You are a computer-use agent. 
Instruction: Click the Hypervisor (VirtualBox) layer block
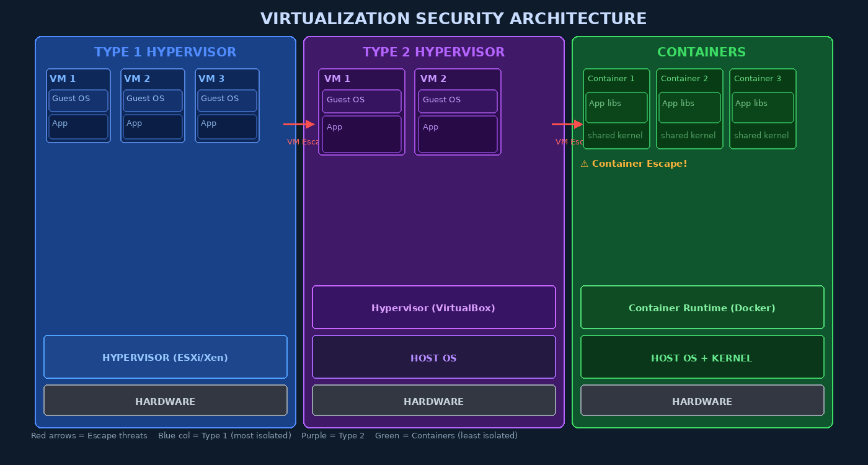(433, 307)
